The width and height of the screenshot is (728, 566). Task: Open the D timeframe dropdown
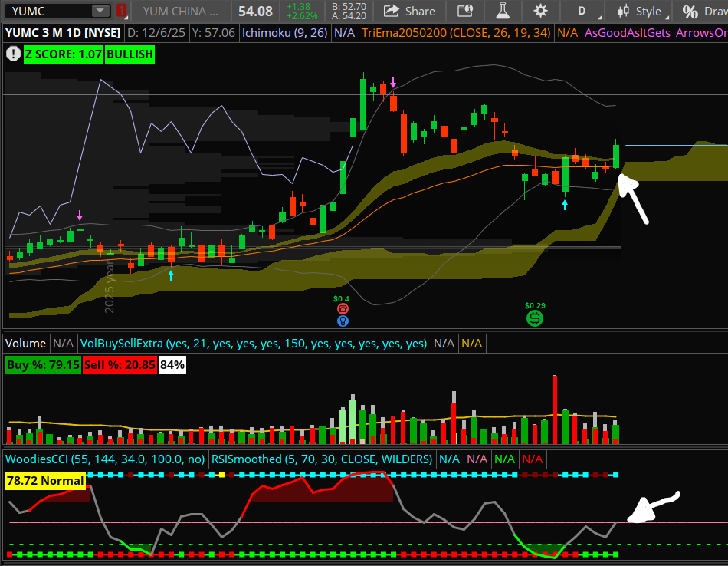582,12
